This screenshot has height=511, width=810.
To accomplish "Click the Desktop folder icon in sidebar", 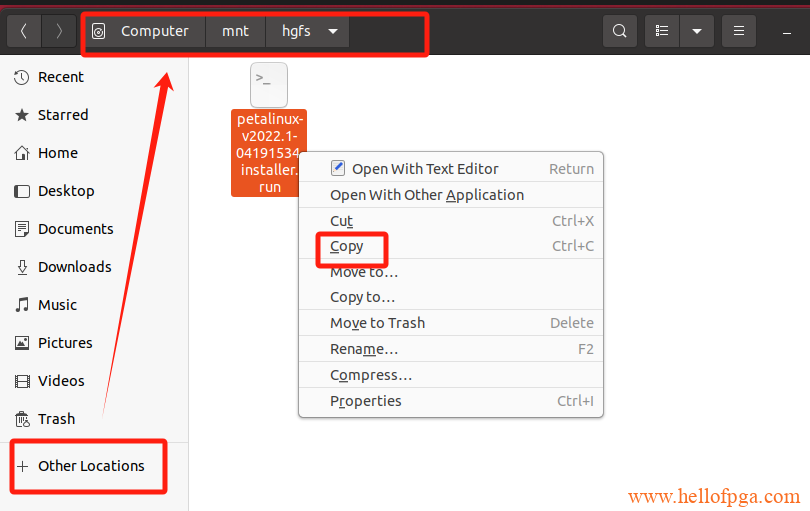I will click(x=22, y=191).
